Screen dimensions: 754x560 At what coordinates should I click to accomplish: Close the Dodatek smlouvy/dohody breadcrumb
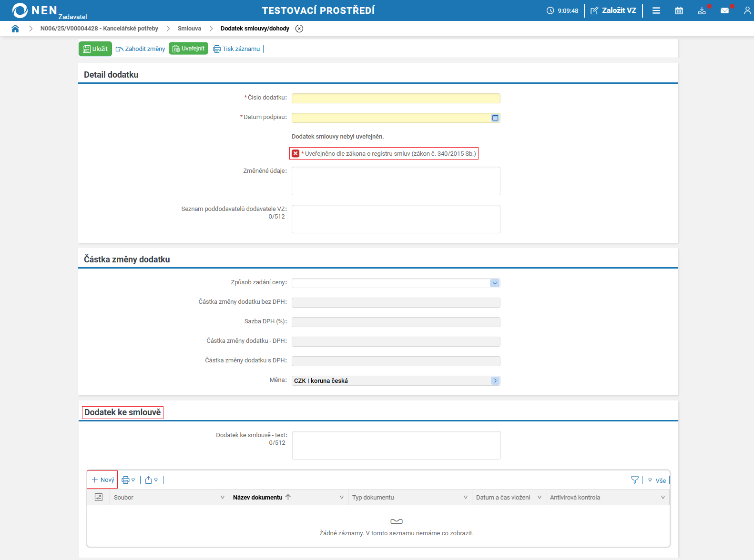click(299, 29)
